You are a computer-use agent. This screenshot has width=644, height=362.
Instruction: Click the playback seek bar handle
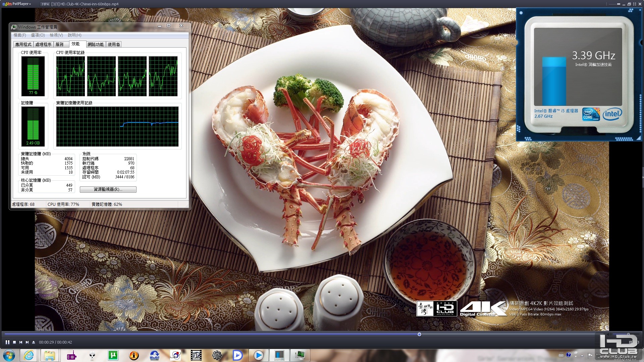click(x=419, y=335)
